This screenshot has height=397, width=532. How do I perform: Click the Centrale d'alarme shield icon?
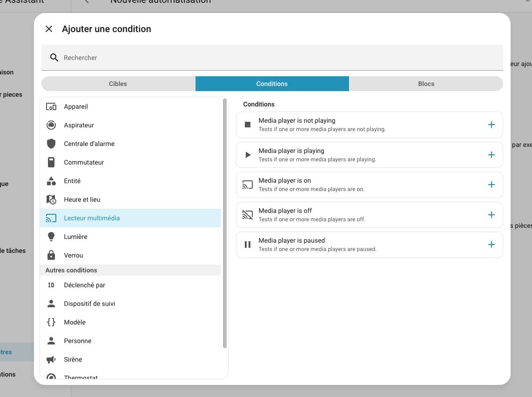[51, 144]
